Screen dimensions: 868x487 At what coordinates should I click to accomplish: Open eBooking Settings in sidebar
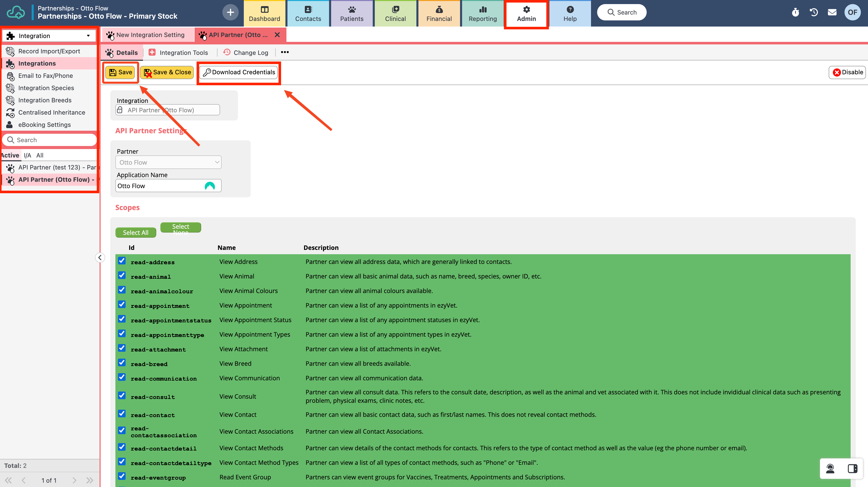[50, 125]
